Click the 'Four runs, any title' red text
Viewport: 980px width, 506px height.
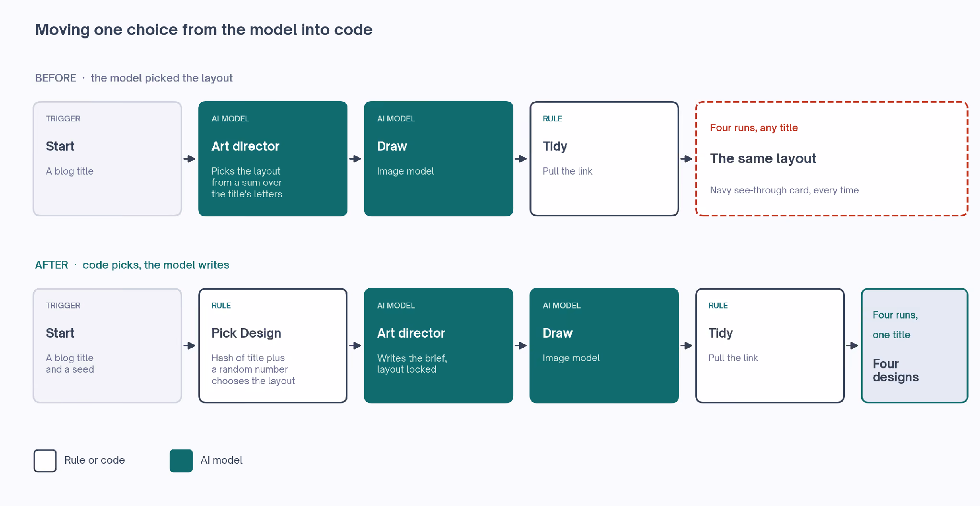(754, 128)
